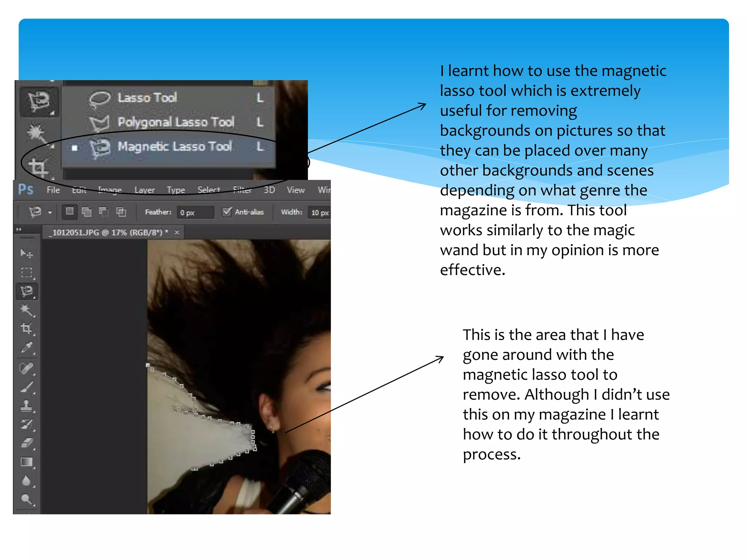Click Magic Wand icon in enlarged crop

[x=37, y=134]
